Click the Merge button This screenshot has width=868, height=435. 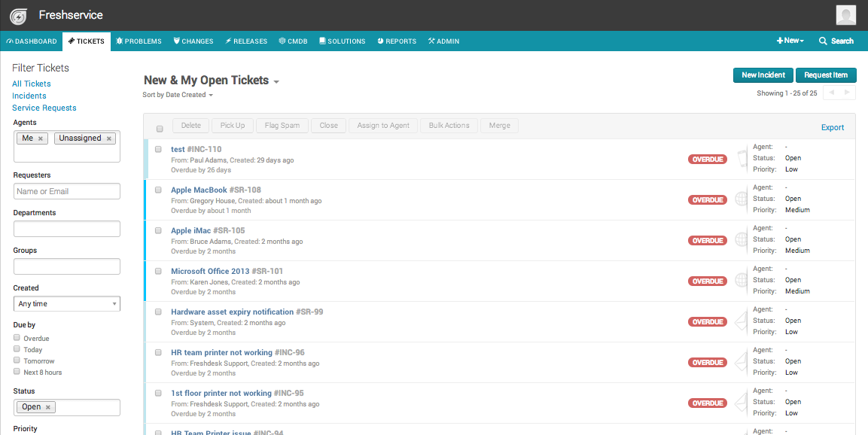point(499,126)
